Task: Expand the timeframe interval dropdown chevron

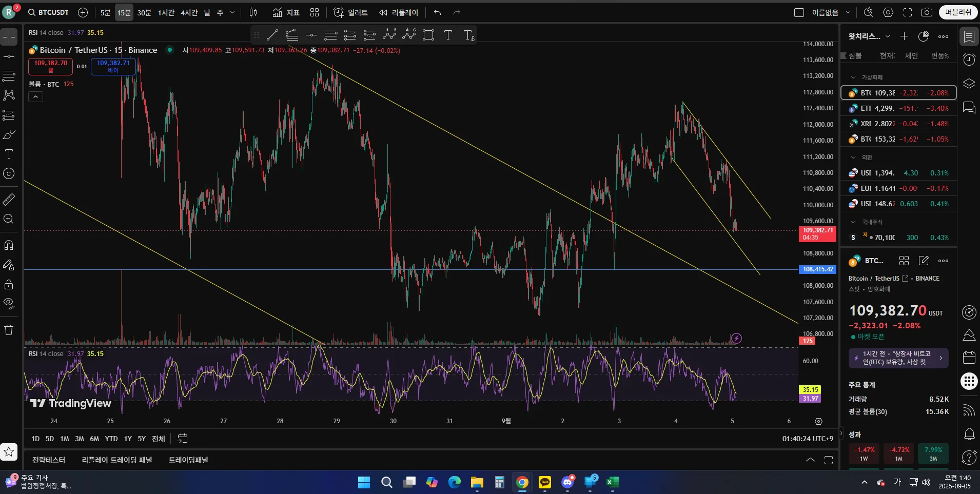Action: tap(232, 12)
